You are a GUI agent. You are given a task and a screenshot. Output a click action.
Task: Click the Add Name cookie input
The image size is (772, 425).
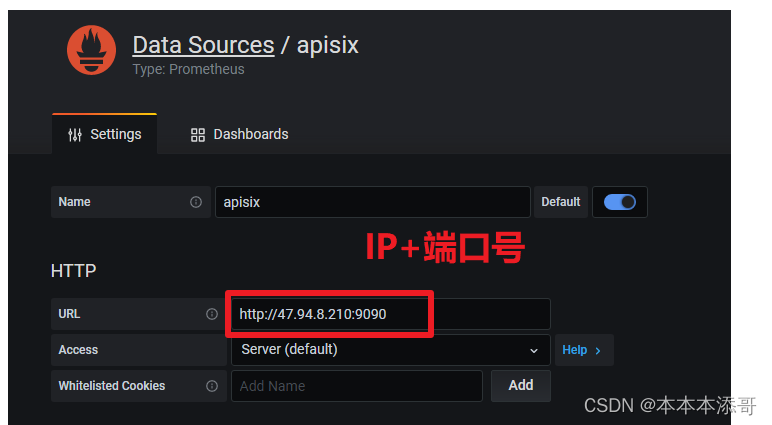pos(356,386)
